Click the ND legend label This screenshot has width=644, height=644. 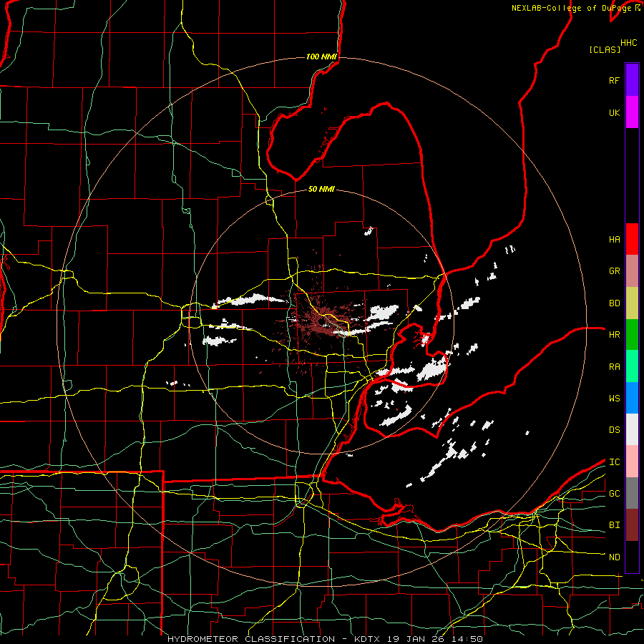point(615,557)
